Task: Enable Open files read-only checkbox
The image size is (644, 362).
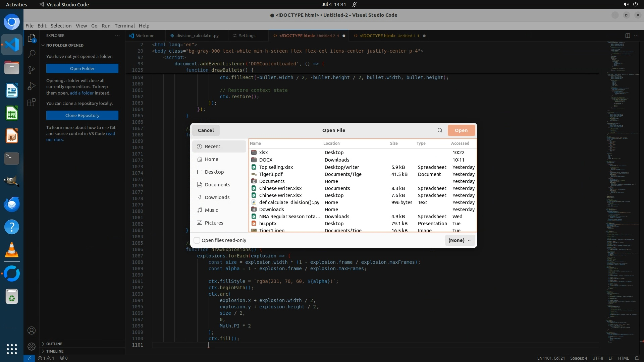Action: click(x=197, y=240)
